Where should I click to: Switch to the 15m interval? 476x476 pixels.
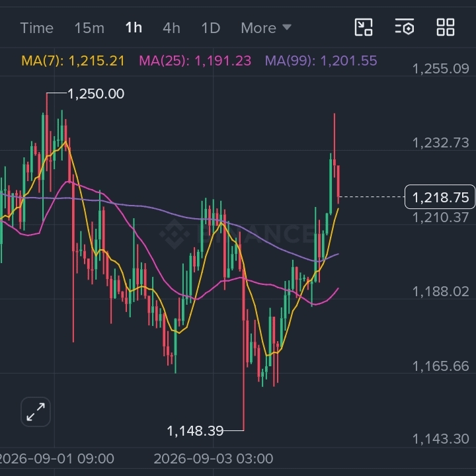point(89,28)
